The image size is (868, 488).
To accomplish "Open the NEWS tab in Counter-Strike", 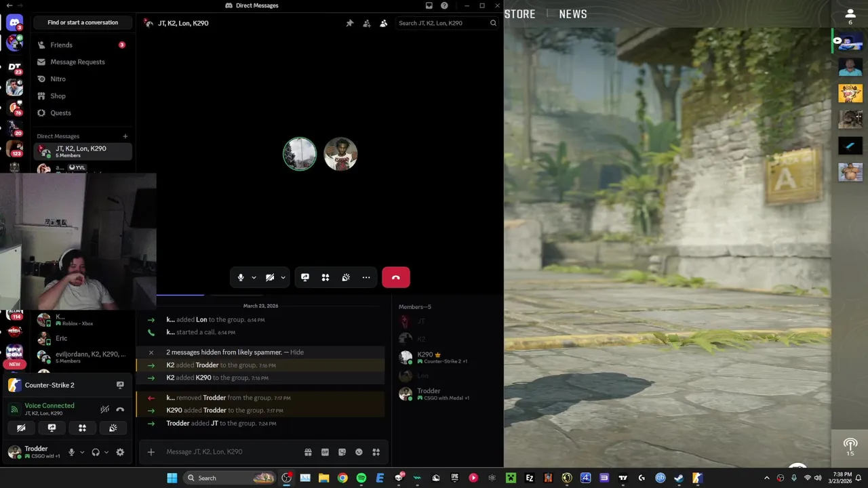I will pos(573,14).
